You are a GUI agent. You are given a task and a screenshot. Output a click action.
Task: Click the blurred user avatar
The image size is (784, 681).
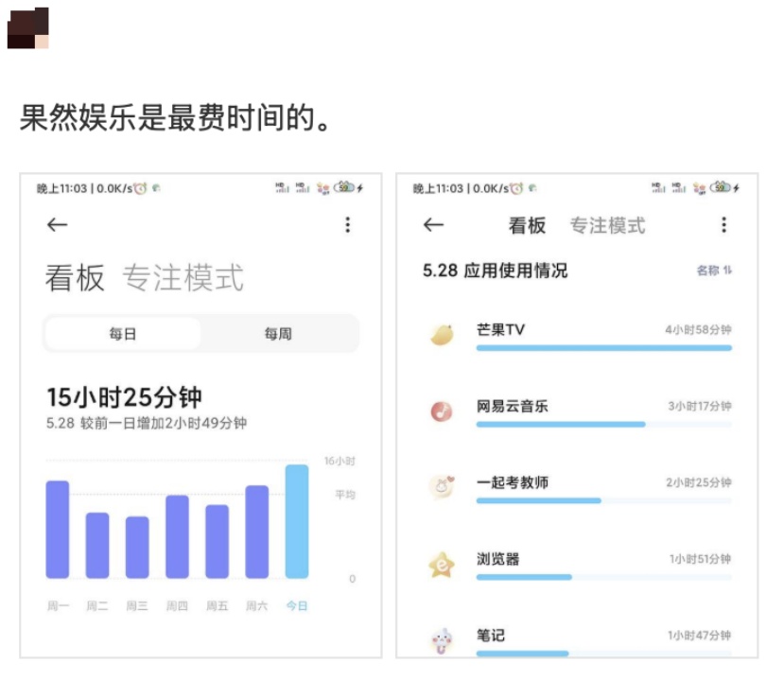27,27
